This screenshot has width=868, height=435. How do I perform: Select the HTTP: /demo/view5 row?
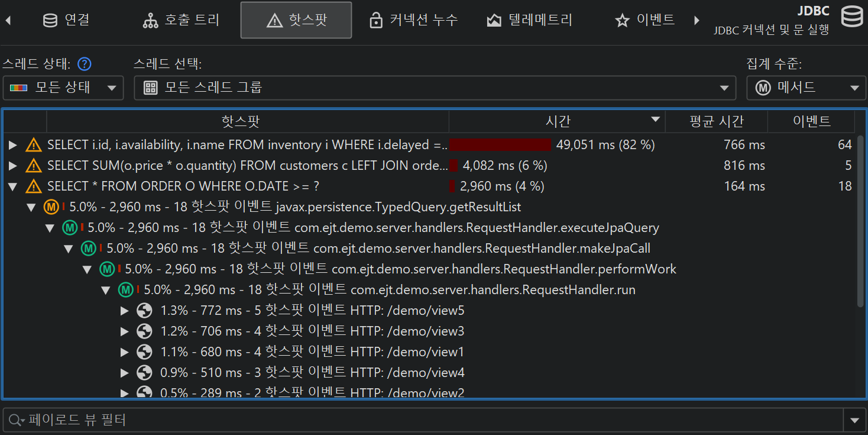(312, 311)
